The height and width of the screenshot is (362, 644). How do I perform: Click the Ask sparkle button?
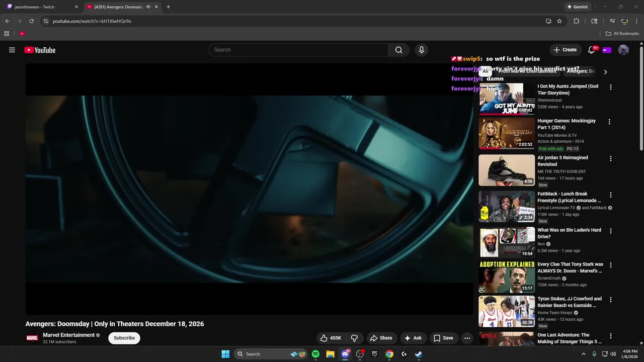coord(413,338)
